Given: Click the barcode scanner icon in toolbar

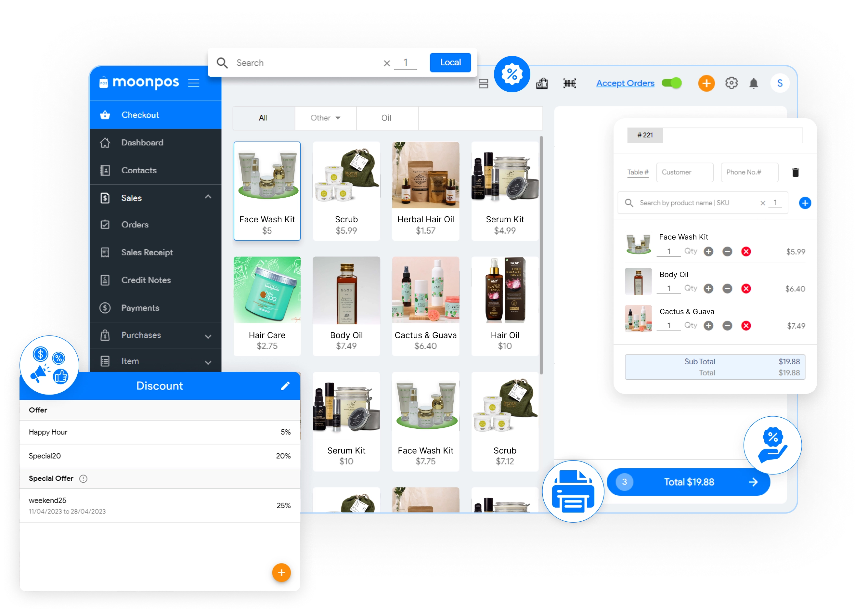Looking at the screenshot, I should point(569,83).
